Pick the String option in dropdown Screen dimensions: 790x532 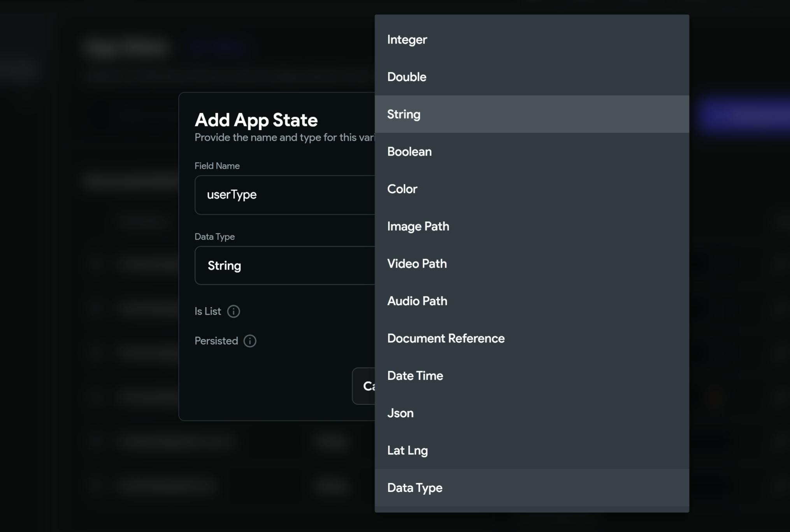(x=404, y=114)
